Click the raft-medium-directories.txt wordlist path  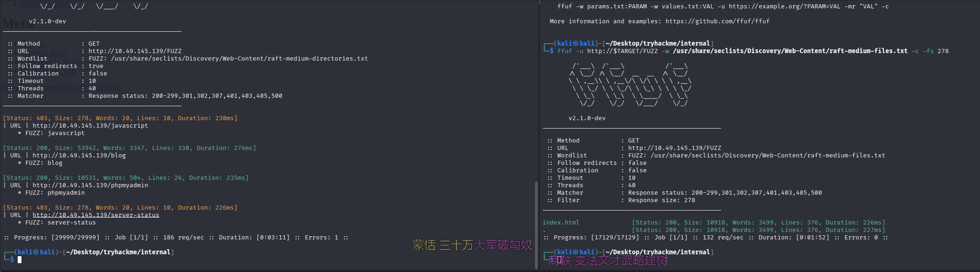pyautogui.click(x=239, y=58)
